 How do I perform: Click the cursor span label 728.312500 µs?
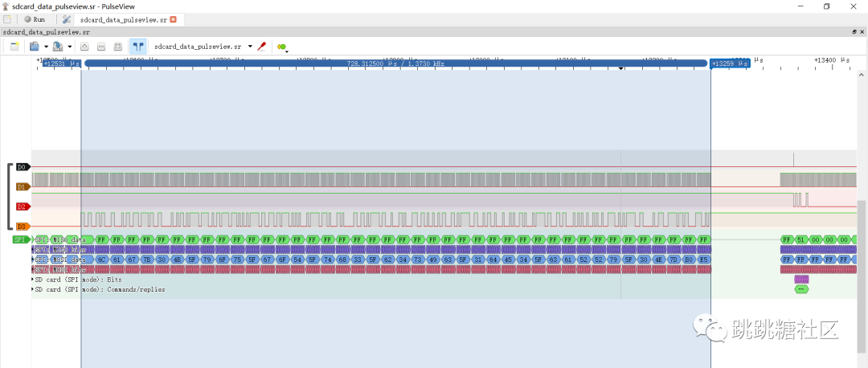[395, 63]
